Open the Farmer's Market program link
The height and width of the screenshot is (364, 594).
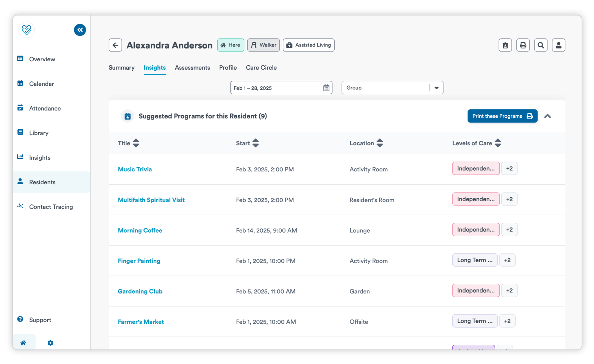coord(141,322)
